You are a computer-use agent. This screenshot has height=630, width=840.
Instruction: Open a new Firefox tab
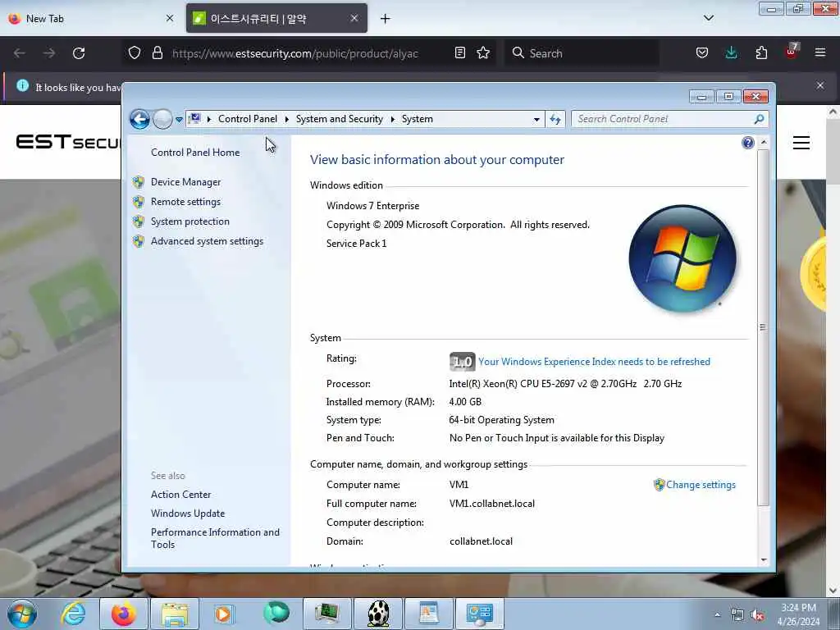385,19
